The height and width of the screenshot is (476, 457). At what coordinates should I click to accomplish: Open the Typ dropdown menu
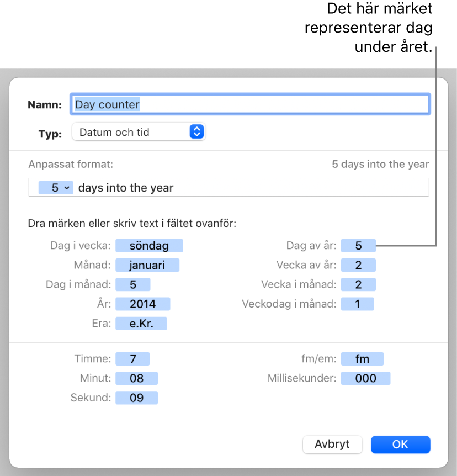[139, 132]
